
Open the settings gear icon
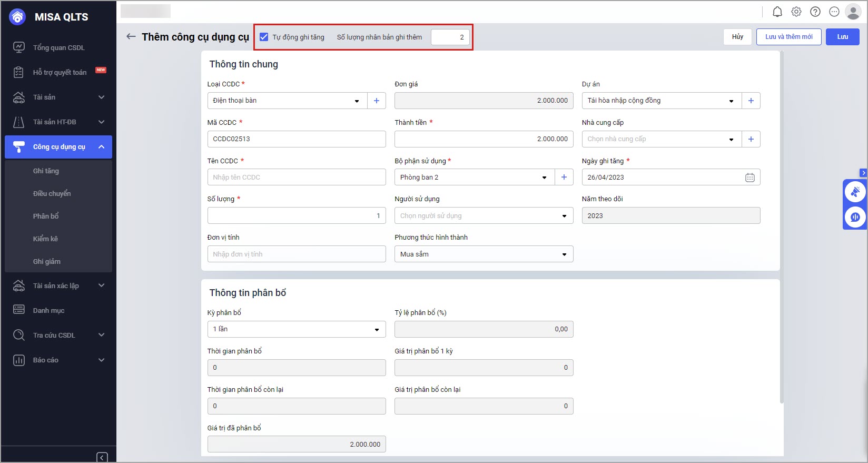click(x=796, y=12)
